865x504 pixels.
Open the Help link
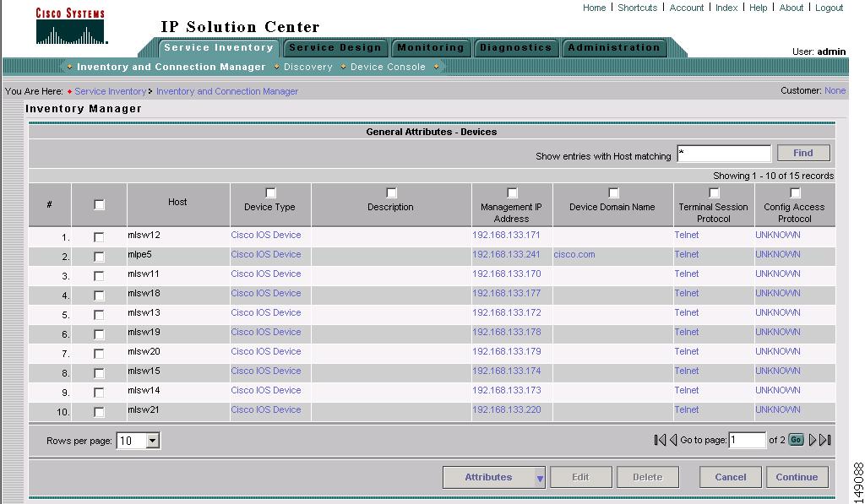click(x=758, y=8)
